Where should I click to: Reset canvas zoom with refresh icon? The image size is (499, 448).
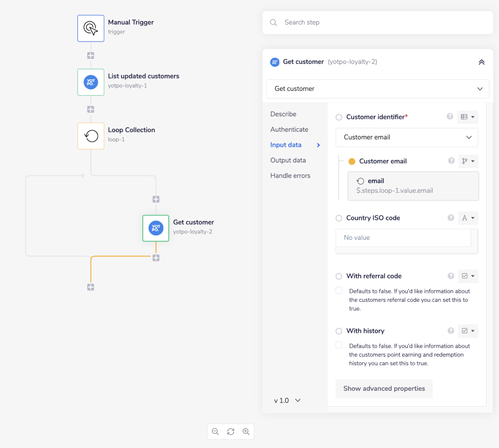[231, 432]
